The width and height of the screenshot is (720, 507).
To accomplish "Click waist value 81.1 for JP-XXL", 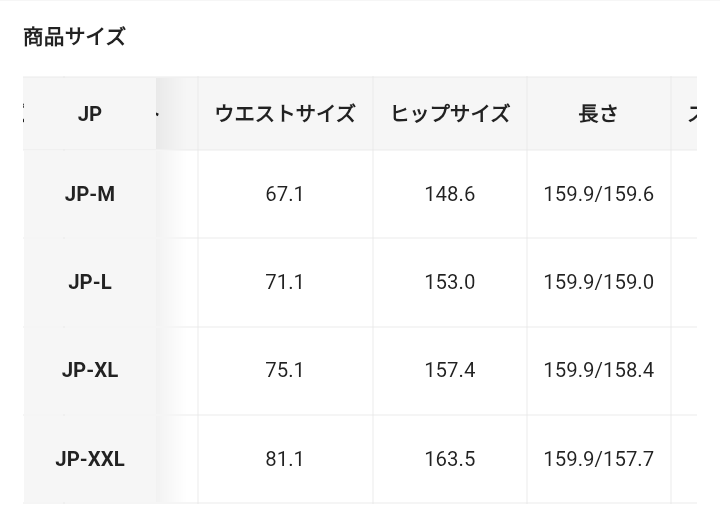I will (285, 459).
